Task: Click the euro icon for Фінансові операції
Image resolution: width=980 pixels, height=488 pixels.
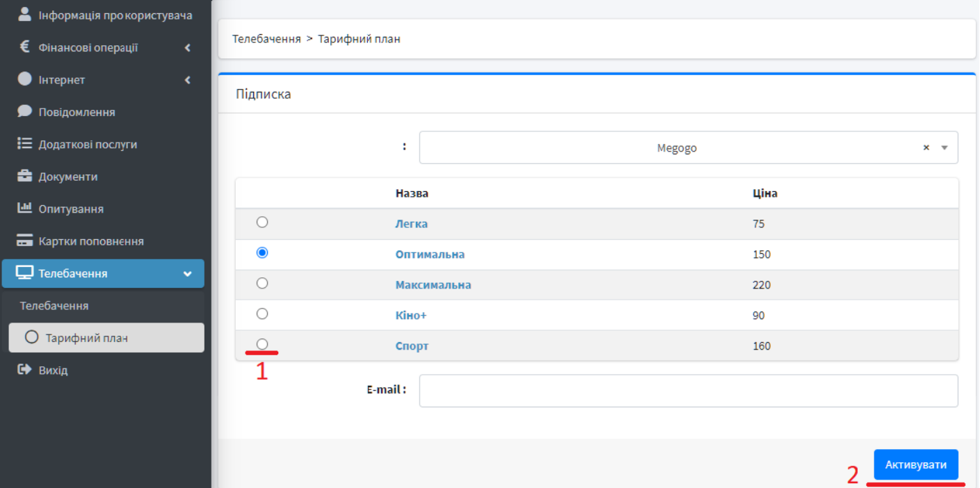Action: 25,47
